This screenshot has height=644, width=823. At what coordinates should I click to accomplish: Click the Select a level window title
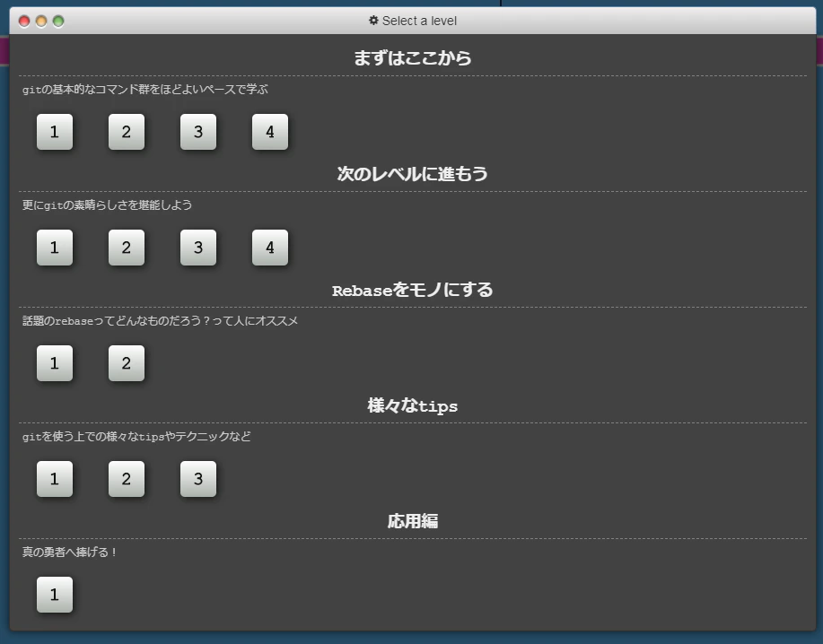coord(419,21)
